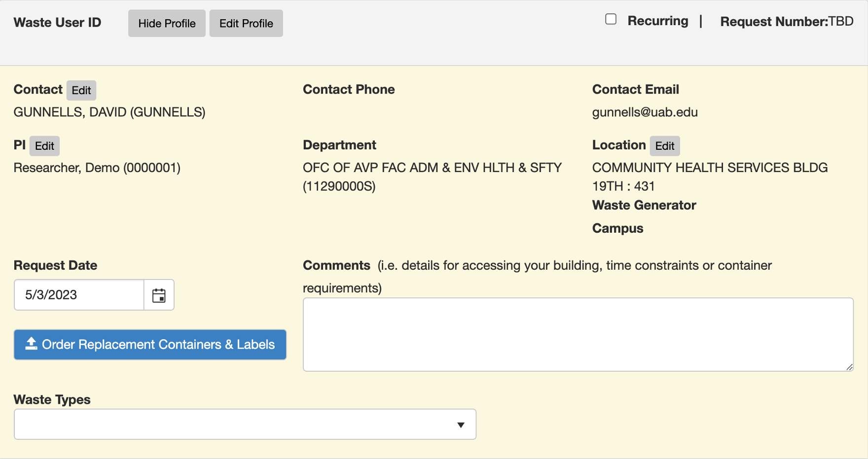Edit the Contact information
868x459 pixels.
[81, 90]
